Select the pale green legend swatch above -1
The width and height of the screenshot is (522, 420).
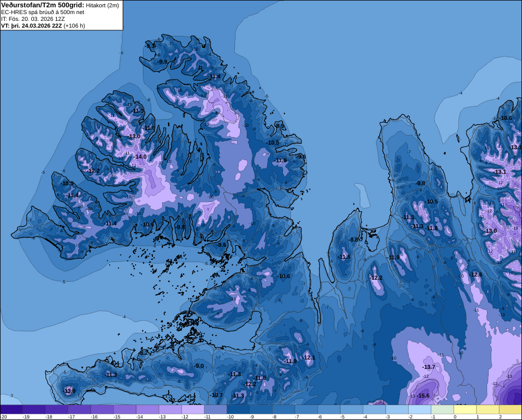click(x=443, y=409)
